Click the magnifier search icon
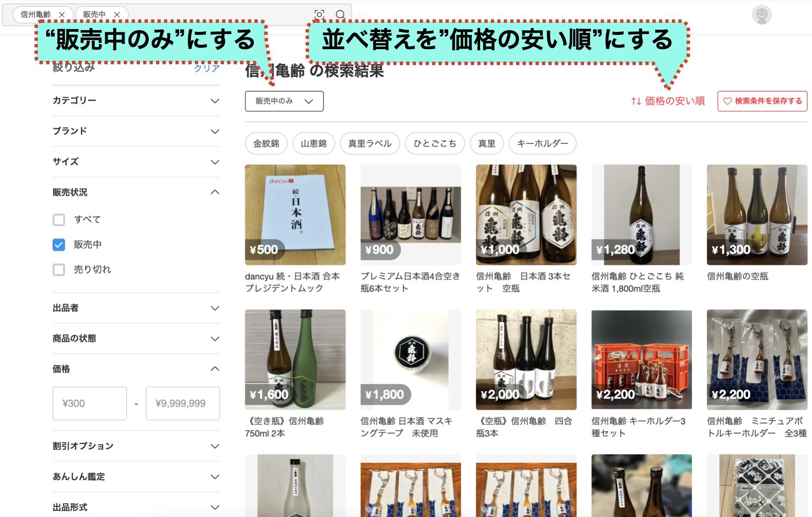The height and width of the screenshot is (517, 812). (340, 15)
